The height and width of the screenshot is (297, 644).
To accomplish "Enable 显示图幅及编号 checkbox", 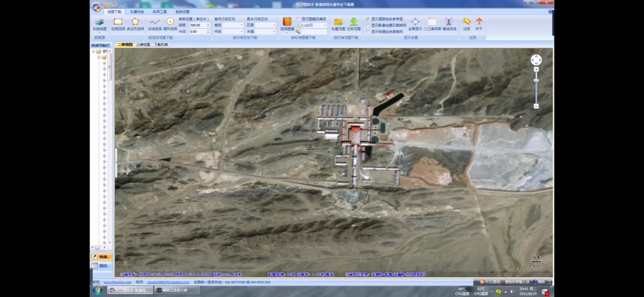I will click(298, 19).
